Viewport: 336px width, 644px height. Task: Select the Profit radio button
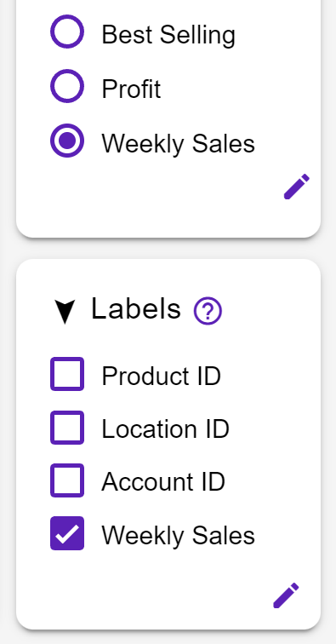(67, 86)
